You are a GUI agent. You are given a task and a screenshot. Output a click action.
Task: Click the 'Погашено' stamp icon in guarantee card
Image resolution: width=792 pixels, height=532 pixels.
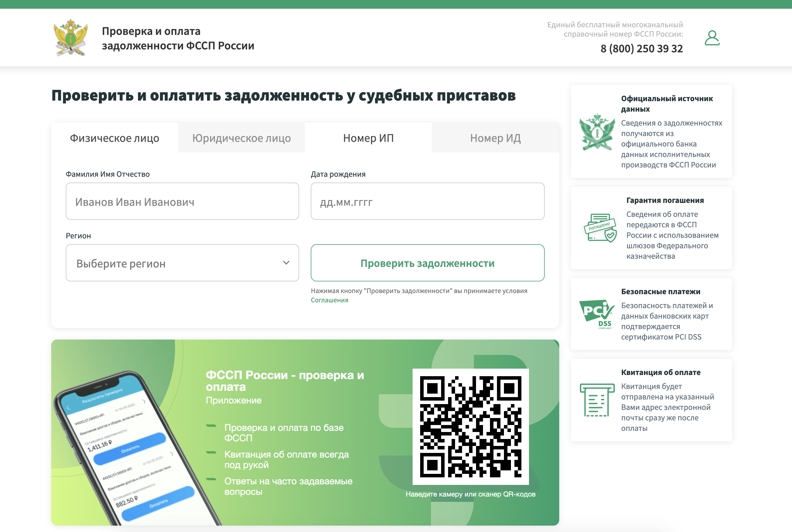(x=600, y=228)
